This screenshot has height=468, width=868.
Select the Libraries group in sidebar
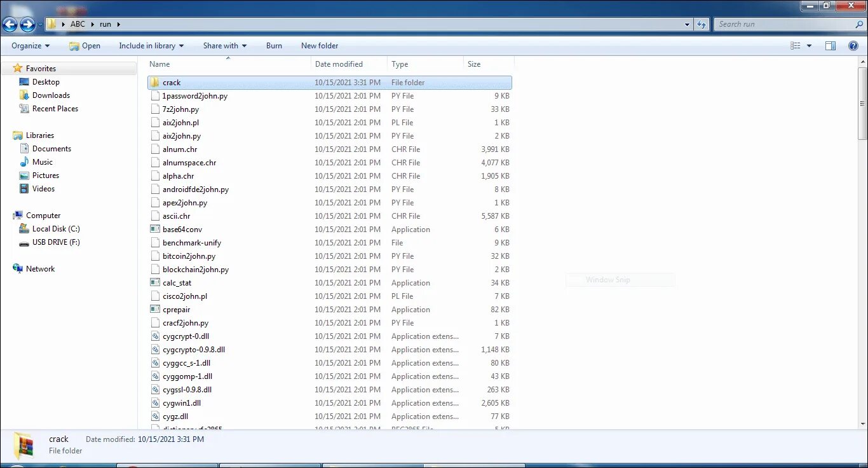pos(40,135)
